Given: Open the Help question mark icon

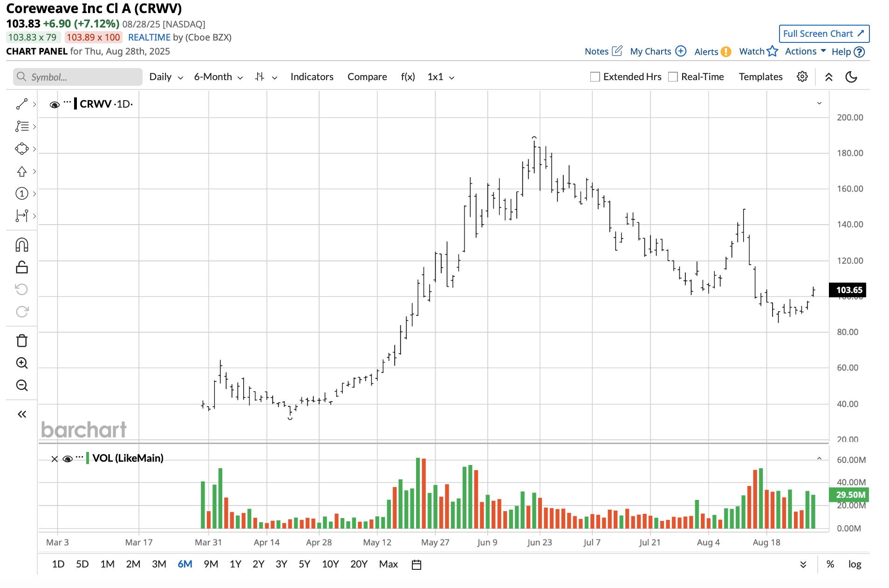Looking at the screenshot, I should [860, 52].
